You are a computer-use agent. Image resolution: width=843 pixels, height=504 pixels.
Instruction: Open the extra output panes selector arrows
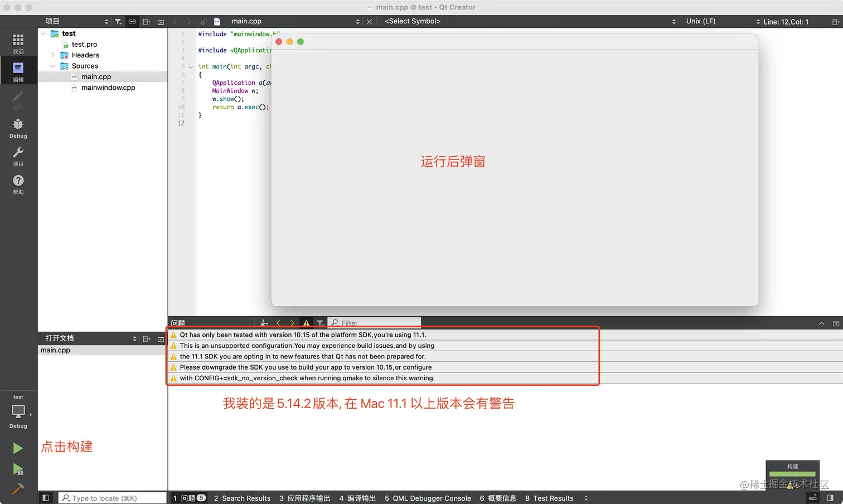pyautogui.click(x=586, y=498)
